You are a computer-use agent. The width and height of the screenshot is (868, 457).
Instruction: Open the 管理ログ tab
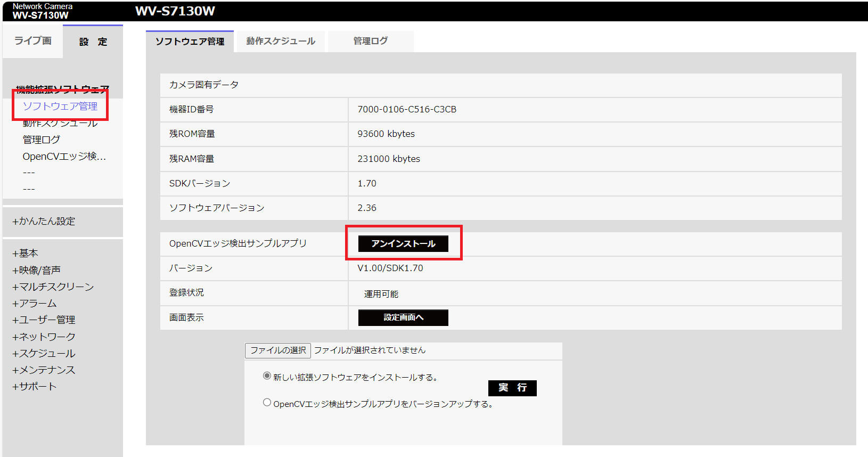[x=371, y=41]
